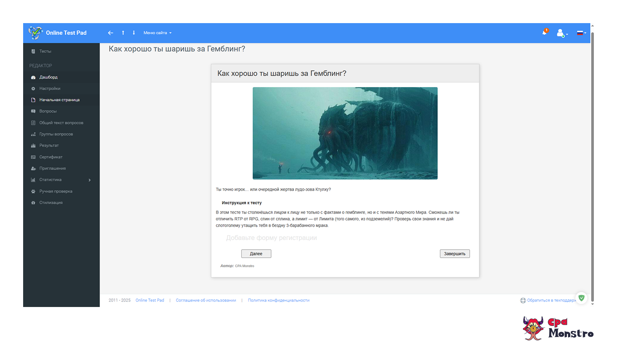
Task: Open the Online Test Pad footer link
Action: [x=150, y=300]
